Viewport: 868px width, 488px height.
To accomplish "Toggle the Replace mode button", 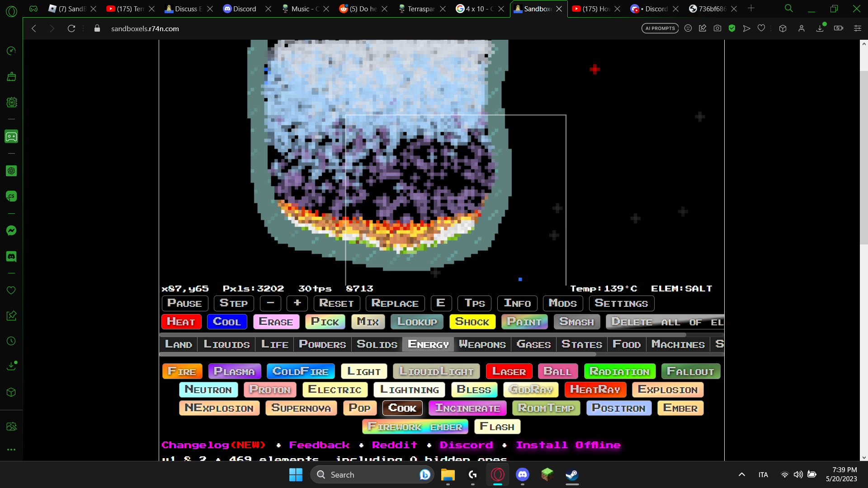I will click(395, 303).
